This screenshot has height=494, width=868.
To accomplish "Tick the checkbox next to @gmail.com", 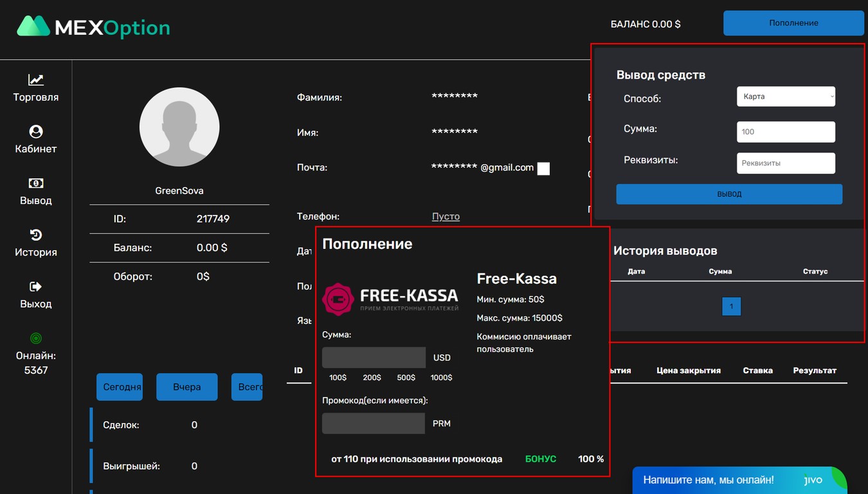I will coord(543,169).
